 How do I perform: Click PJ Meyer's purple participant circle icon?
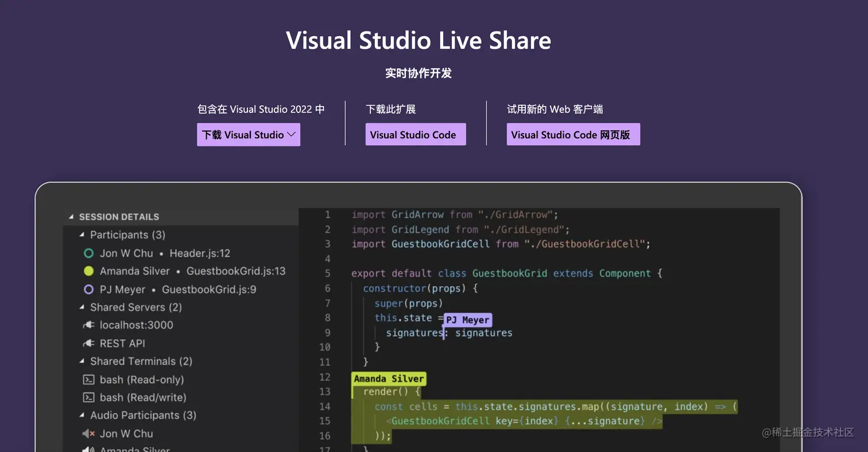click(88, 289)
